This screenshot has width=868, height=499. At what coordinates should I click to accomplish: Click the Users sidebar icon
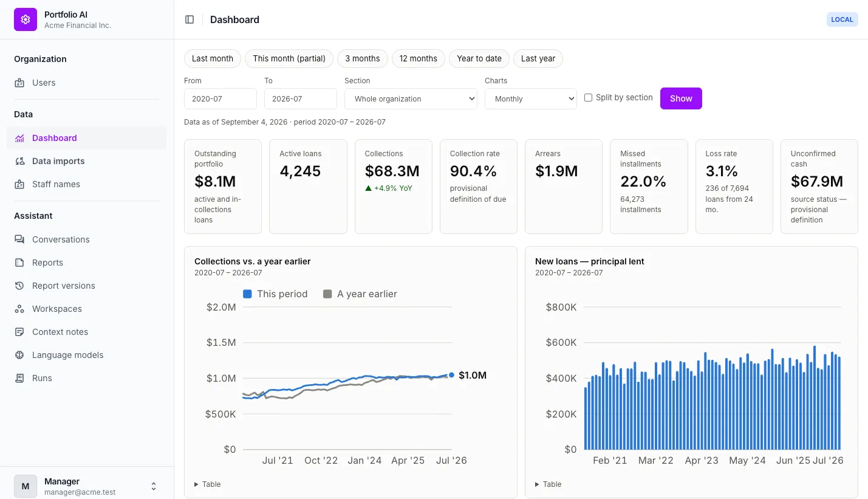(x=19, y=83)
